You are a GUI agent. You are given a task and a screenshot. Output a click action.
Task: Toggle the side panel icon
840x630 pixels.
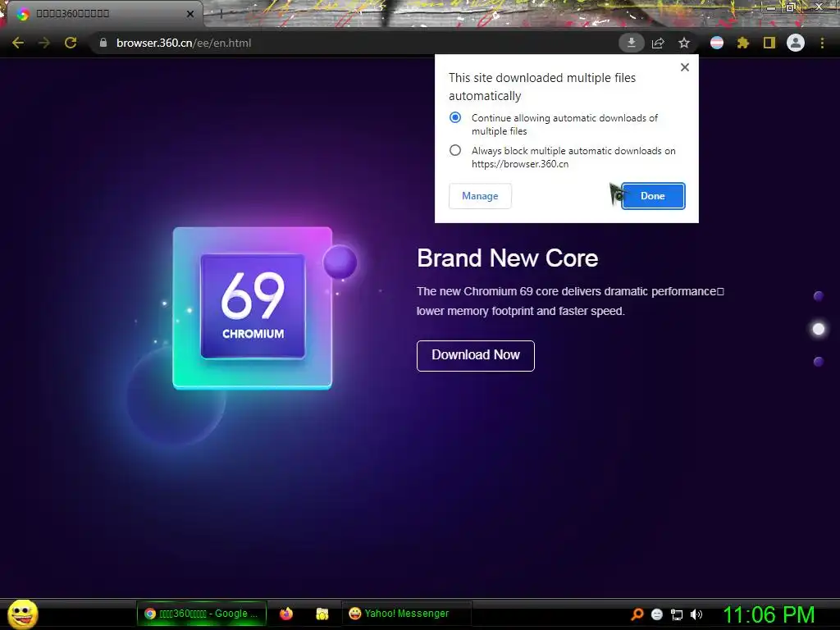[769, 43]
